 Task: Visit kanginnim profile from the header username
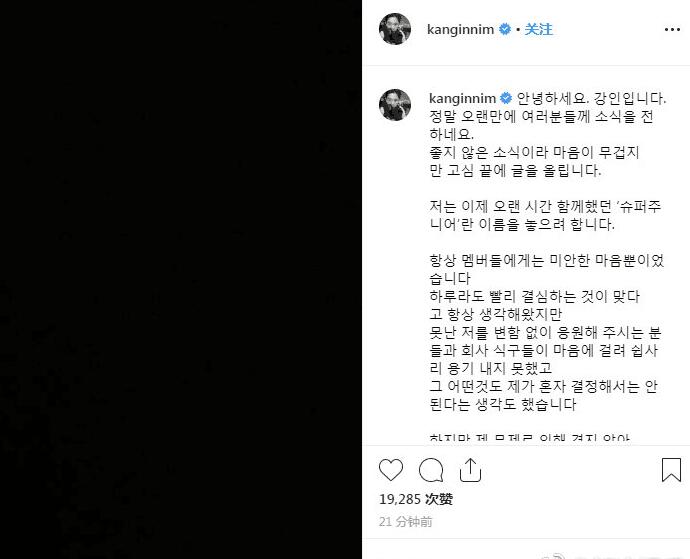pyautogui.click(x=460, y=29)
